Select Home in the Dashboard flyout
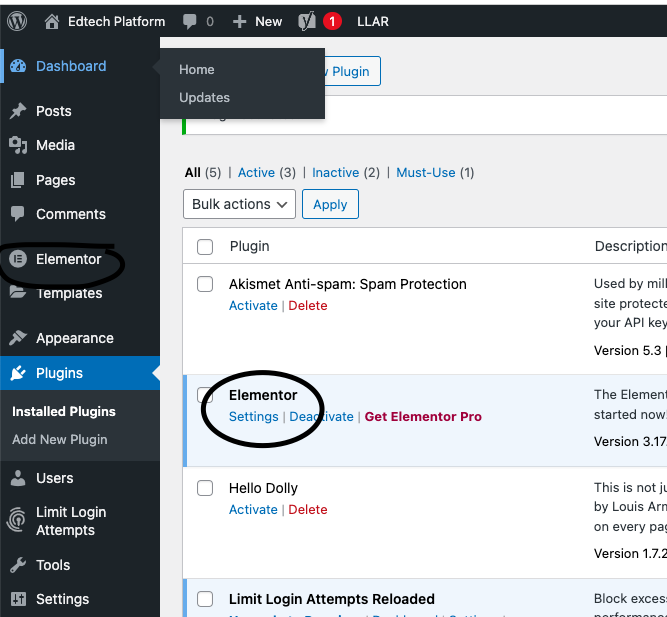This screenshot has height=617, width=667. [197, 69]
